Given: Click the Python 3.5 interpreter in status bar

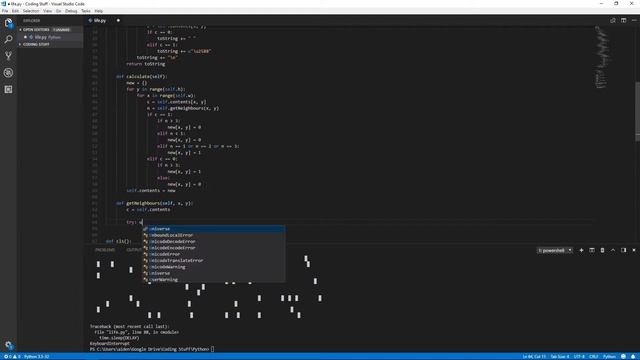Looking at the screenshot, I should click(x=36, y=356).
